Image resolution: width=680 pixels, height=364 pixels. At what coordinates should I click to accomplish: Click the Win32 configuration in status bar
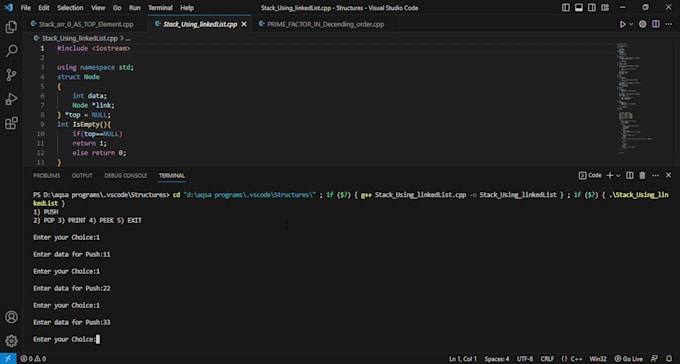598,359
